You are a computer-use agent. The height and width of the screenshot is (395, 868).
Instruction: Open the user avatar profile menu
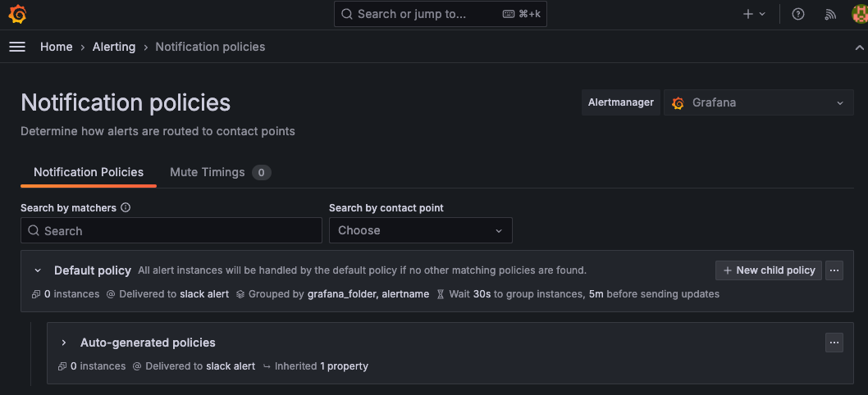pyautogui.click(x=860, y=15)
